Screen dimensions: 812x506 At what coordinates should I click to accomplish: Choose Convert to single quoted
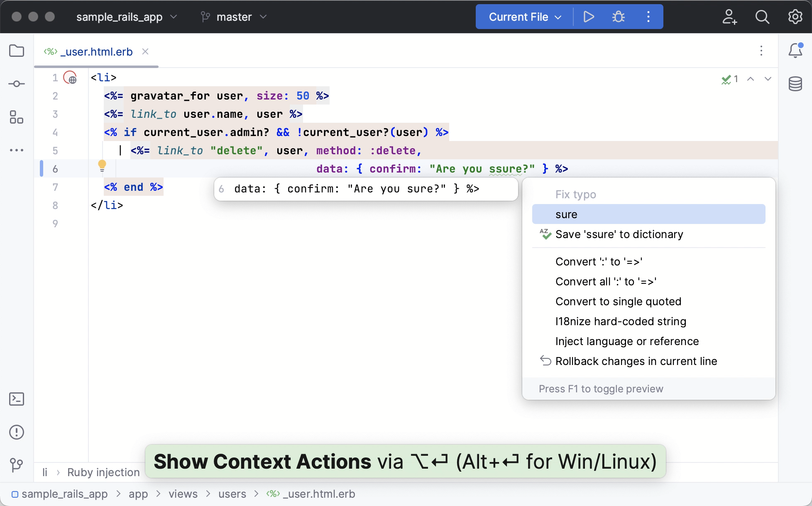pyautogui.click(x=618, y=302)
